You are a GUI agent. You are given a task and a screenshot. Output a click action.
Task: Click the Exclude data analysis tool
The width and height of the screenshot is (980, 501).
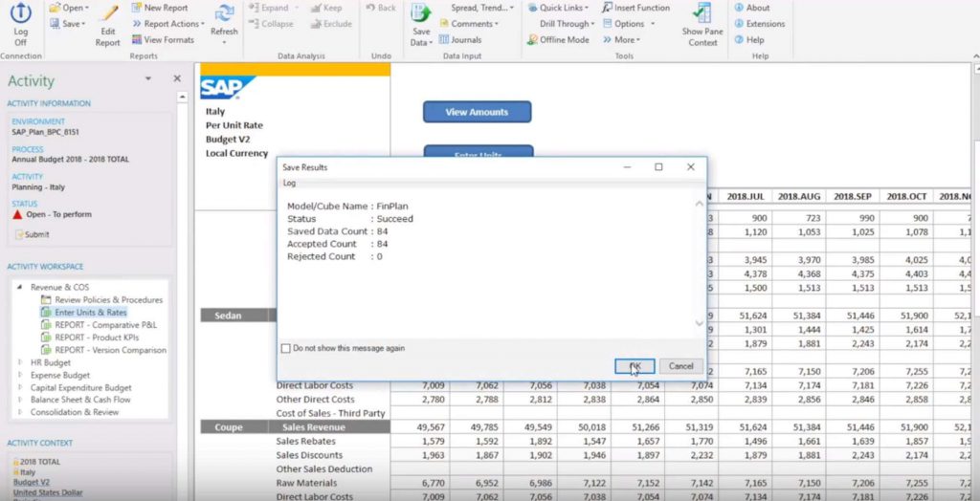tap(330, 24)
